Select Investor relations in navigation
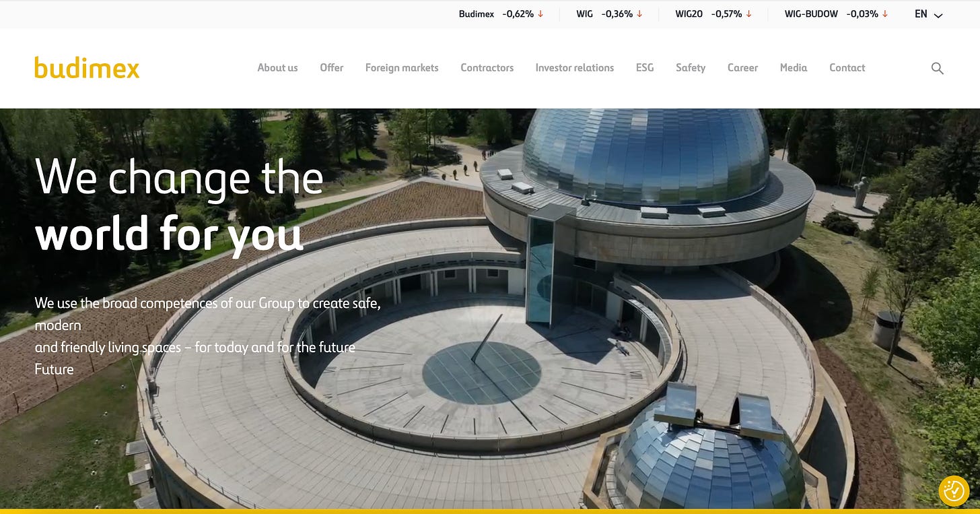The height and width of the screenshot is (514, 980). [575, 67]
